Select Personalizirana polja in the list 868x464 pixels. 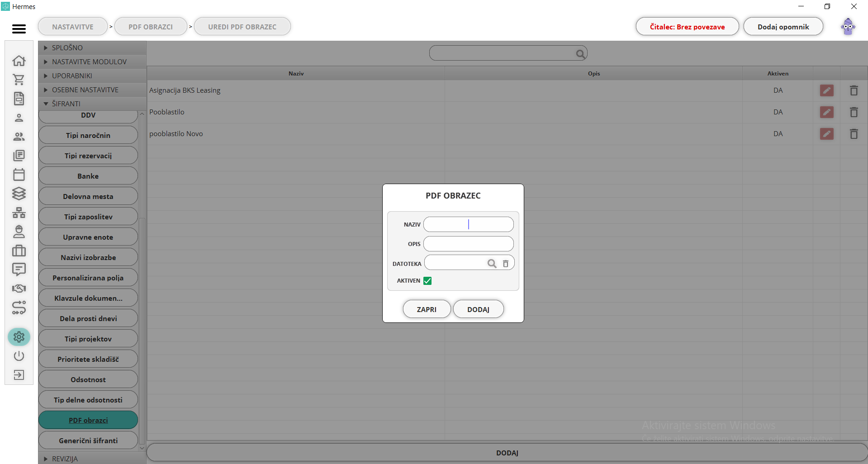pyautogui.click(x=88, y=278)
